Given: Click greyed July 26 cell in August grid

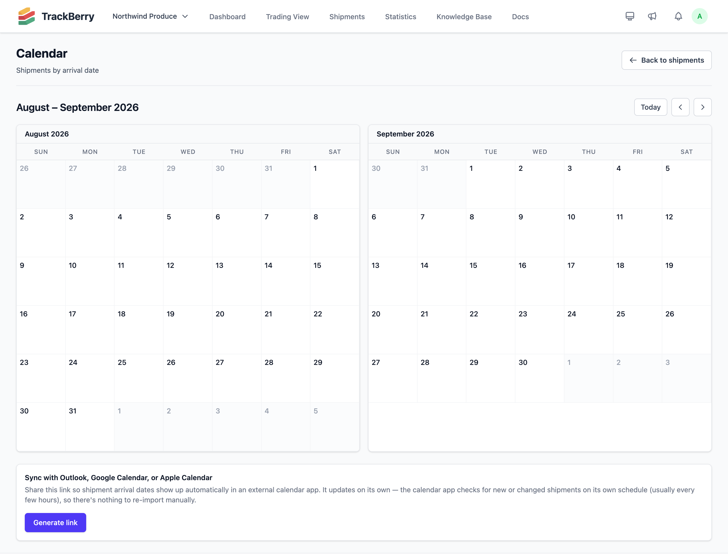Looking at the screenshot, I should [41, 184].
